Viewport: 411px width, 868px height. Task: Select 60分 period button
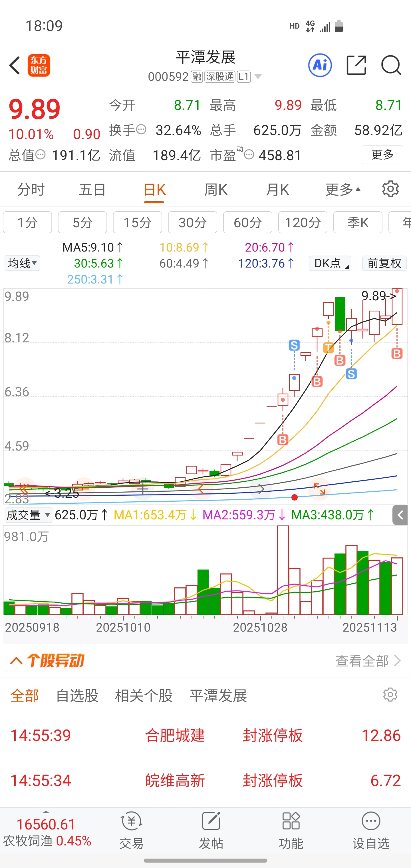[x=248, y=222]
